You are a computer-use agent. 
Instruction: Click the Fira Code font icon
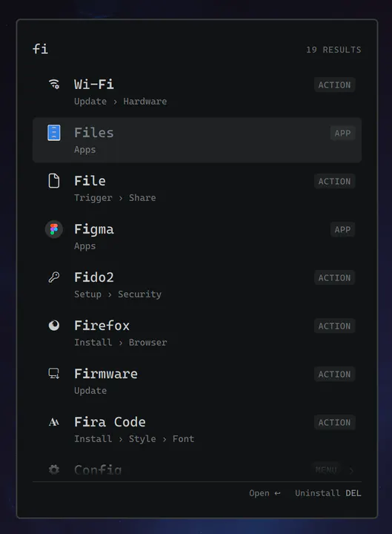pyautogui.click(x=54, y=422)
